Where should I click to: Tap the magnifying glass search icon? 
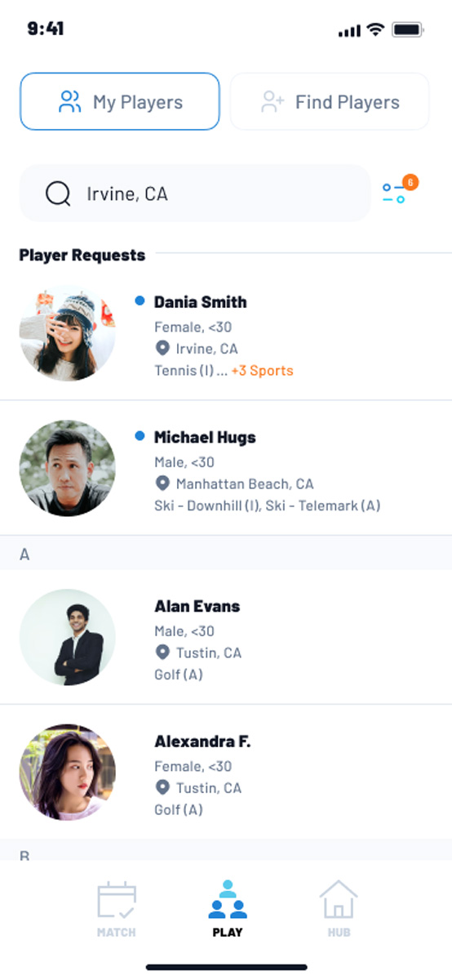pos(58,194)
